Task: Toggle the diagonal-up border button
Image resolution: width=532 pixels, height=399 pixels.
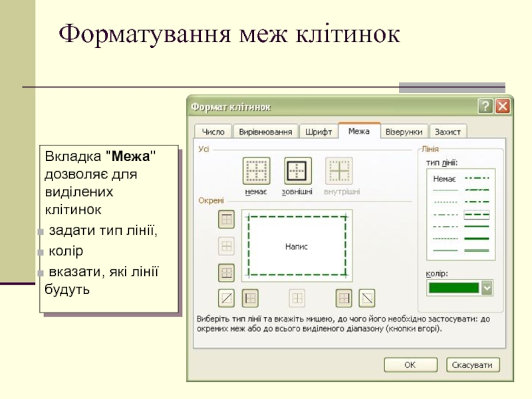Action: coord(226,298)
